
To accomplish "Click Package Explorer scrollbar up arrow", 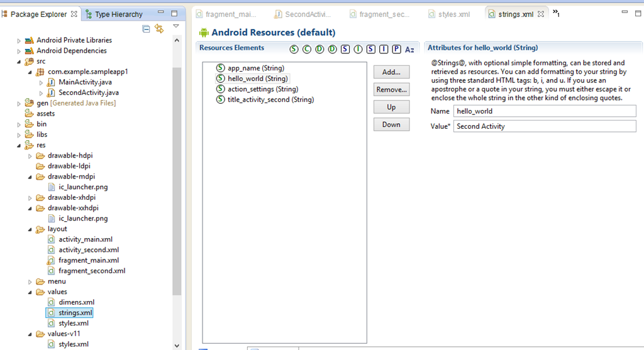I will point(177,40).
